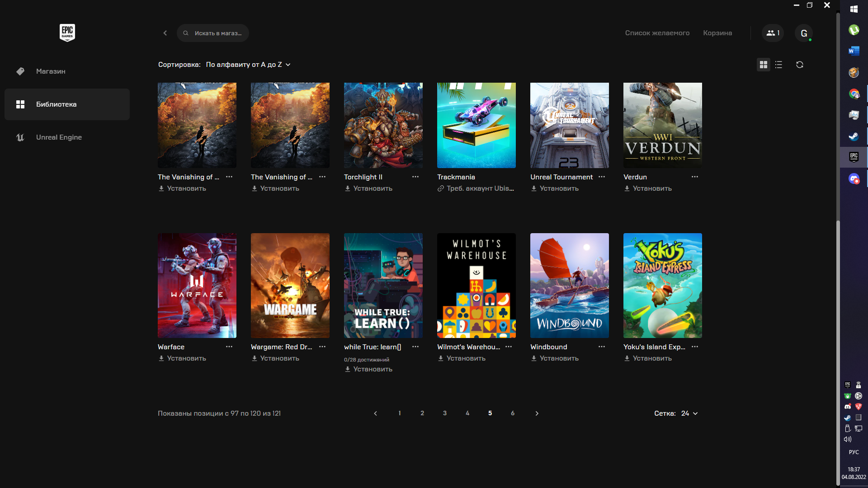
Task: Open Unreal Engine section in sidebar
Action: click(x=67, y=137)
